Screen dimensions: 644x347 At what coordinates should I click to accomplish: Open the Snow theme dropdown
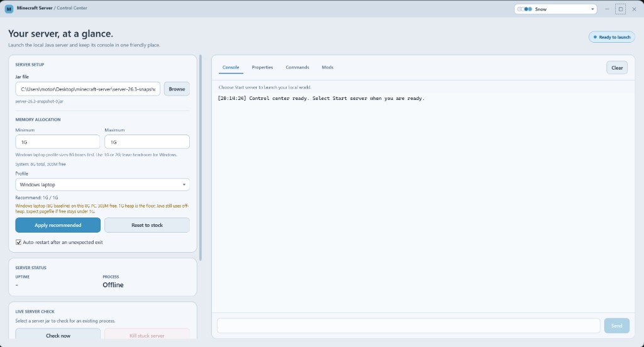555,9
